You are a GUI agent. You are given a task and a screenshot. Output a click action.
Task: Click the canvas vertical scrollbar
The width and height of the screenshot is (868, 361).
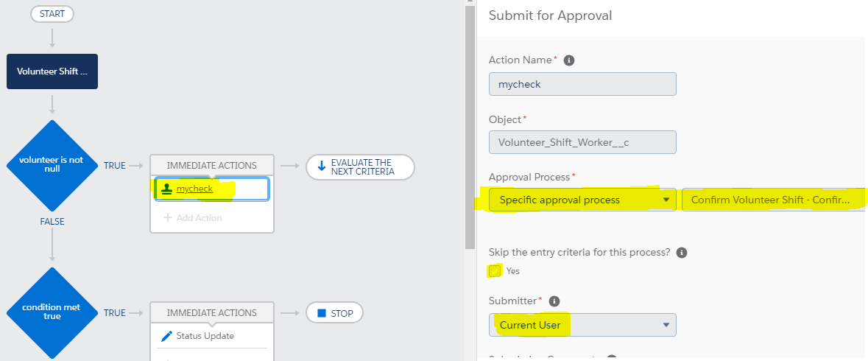[470, 125]
